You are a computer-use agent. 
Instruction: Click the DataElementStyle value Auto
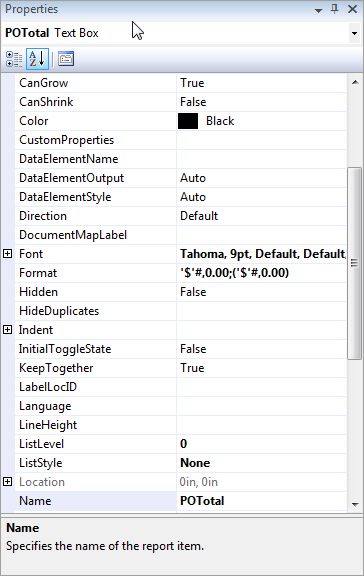point(193,197)
